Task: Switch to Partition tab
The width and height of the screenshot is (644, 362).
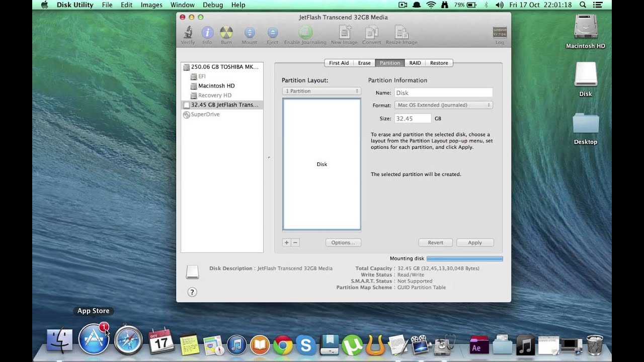Action: tap(390, 63)
